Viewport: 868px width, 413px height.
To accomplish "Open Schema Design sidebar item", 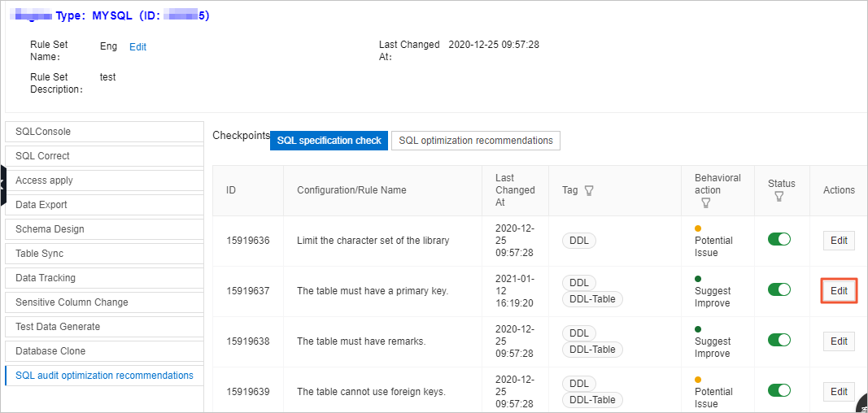I will (x=104, y=229).
